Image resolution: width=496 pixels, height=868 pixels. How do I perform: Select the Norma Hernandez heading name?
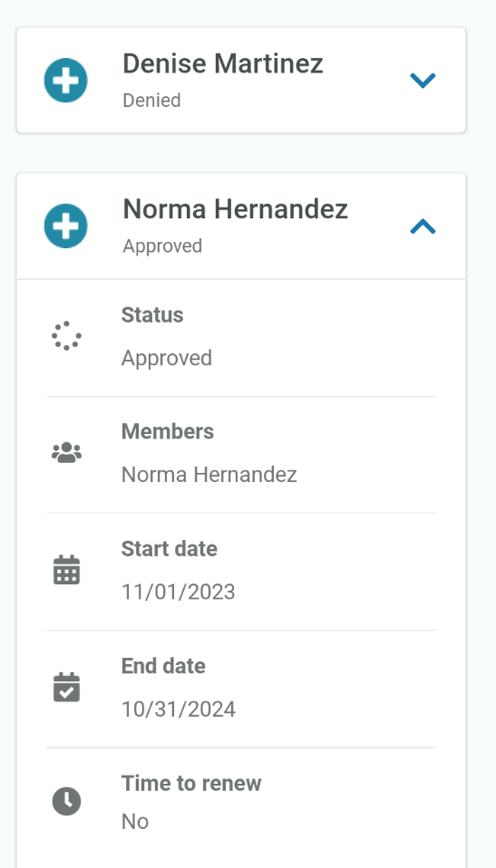coord(235,209)
